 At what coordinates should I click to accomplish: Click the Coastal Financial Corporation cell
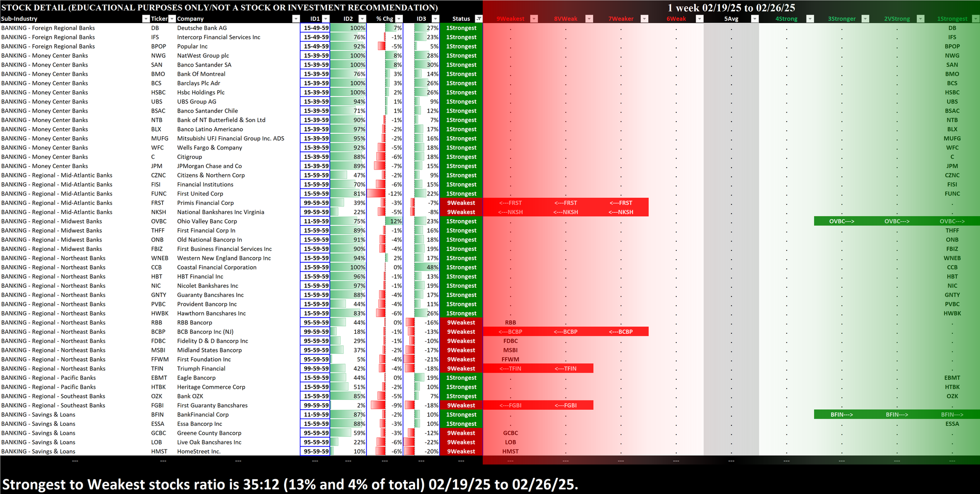point(238,267)
